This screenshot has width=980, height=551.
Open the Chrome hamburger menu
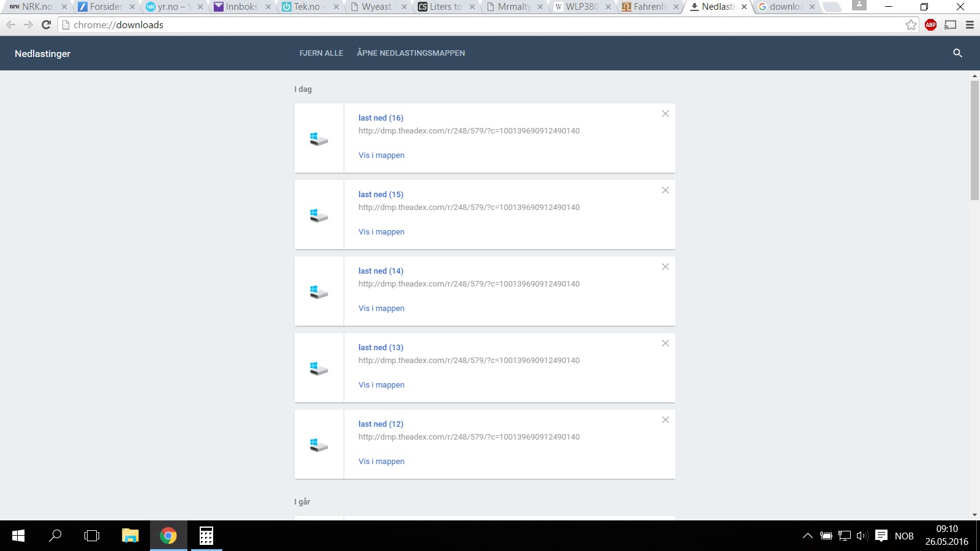click(970, 24)
